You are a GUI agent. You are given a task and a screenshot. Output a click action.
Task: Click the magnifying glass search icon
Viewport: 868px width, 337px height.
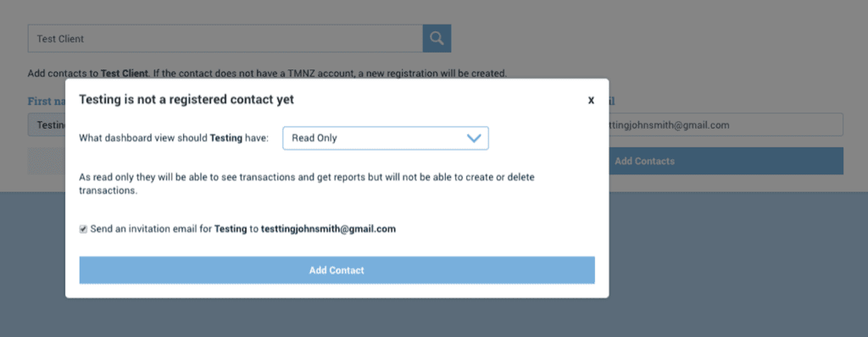(437, 38)
